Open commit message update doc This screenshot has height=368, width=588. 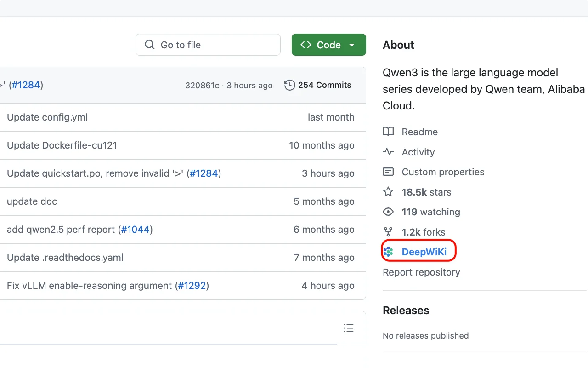point(32,201)
